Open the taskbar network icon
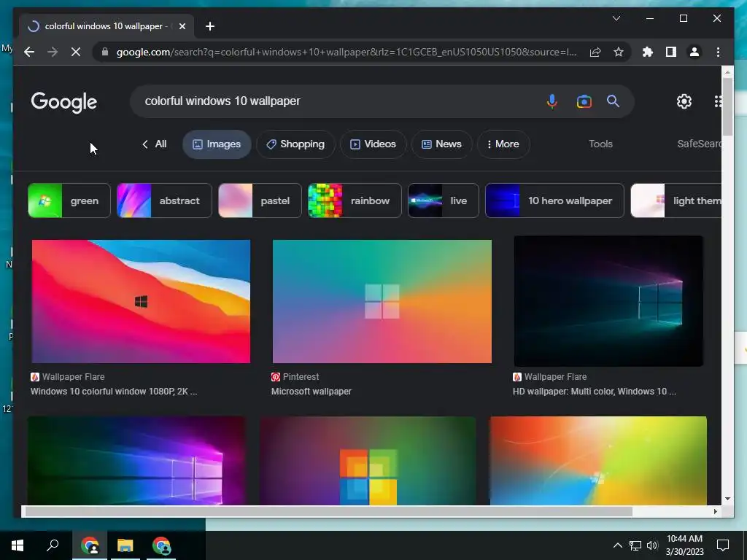The height and width of the screenshot is (560, 747). pyautogui.click(x=635, y=545)
